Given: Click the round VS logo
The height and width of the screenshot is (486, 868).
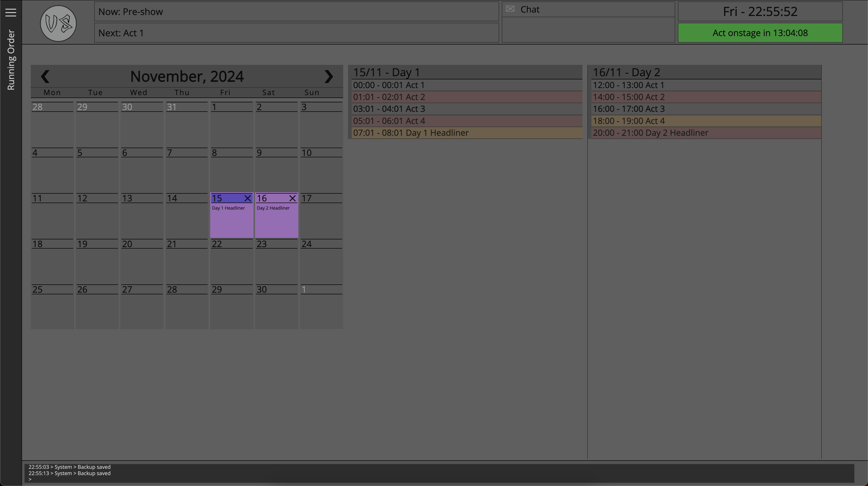Looking at the screenshot, I should pos(58,23).
